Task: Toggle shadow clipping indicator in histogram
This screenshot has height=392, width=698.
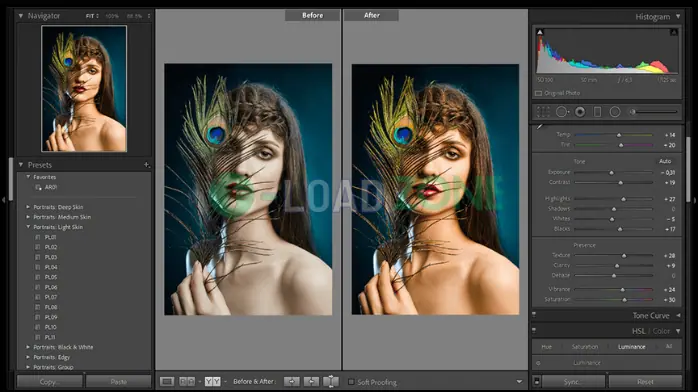Action: [540, 32]
